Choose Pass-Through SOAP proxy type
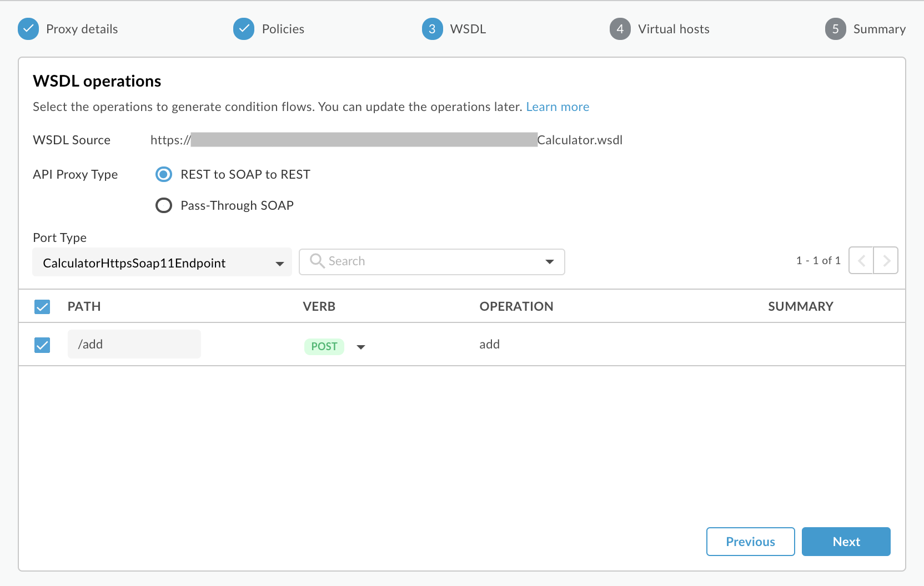Screen dimensions: 924x586 click(x=164, y=206)
